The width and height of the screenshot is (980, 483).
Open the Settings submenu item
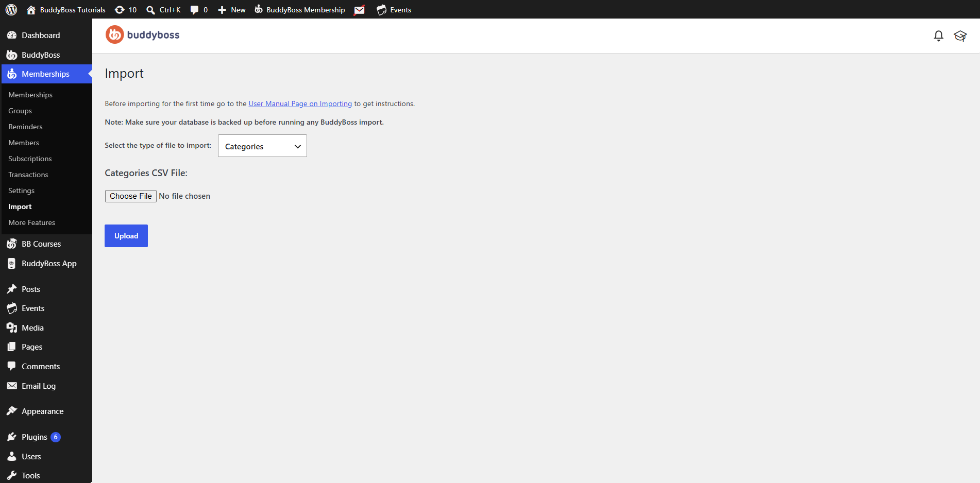point(22,191)
